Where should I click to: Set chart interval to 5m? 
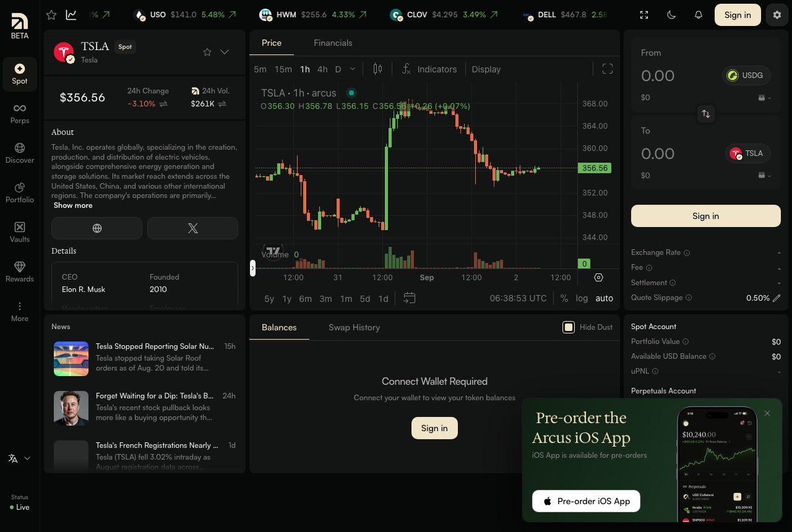[x=260, y=69]
